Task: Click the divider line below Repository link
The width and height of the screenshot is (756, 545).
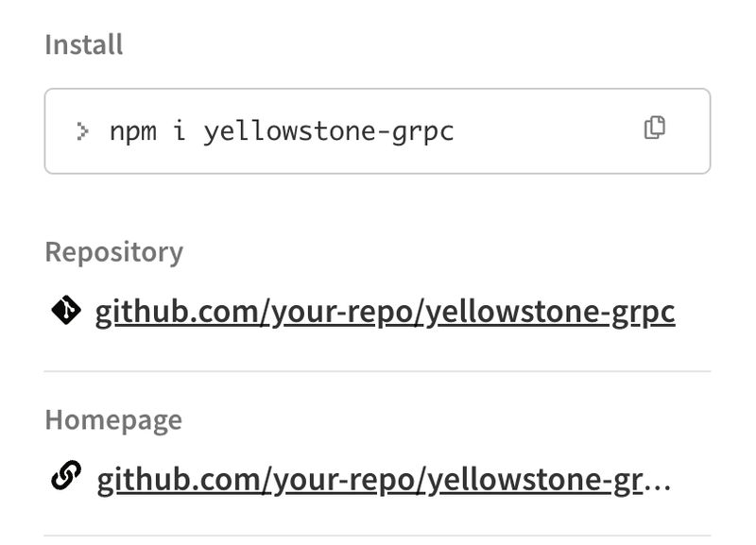Action: click(x=377, y=371)
